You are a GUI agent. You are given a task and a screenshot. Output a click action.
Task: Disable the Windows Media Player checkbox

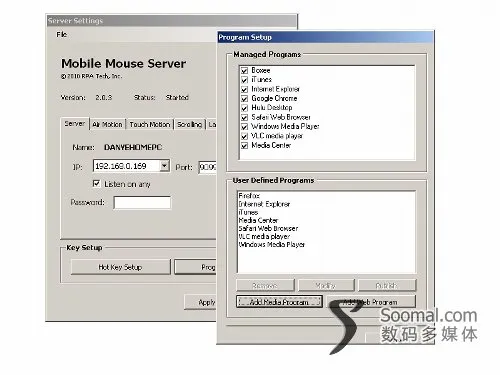click(x=244, y=127)
